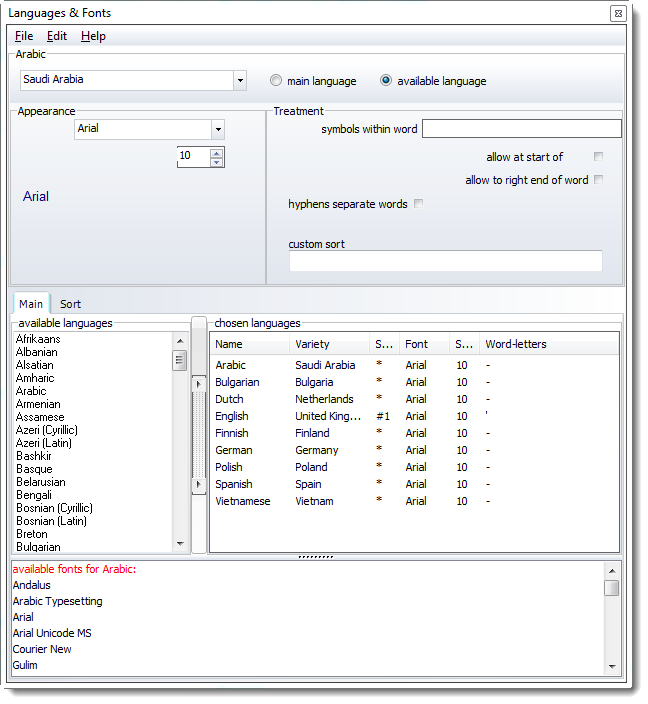Toggle "allow to right end of word" checkbox

(x=598, y=180)
